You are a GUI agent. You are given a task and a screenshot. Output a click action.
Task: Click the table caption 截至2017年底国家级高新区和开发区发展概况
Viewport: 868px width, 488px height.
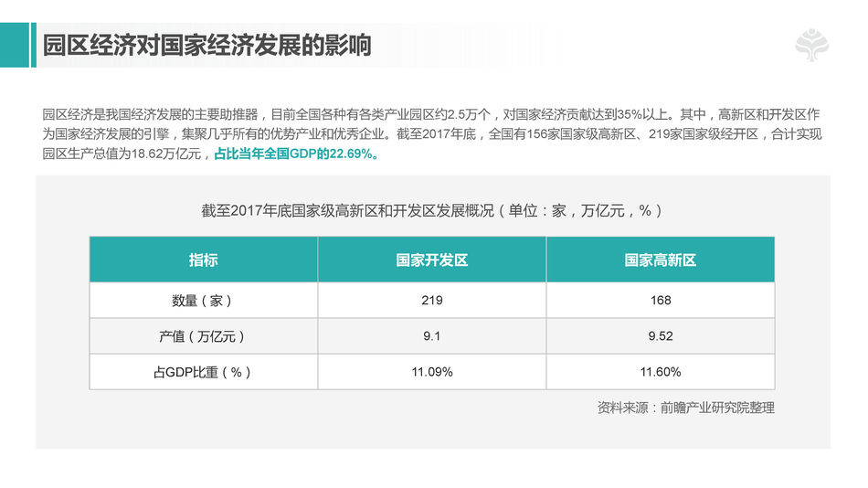point(431,210)
